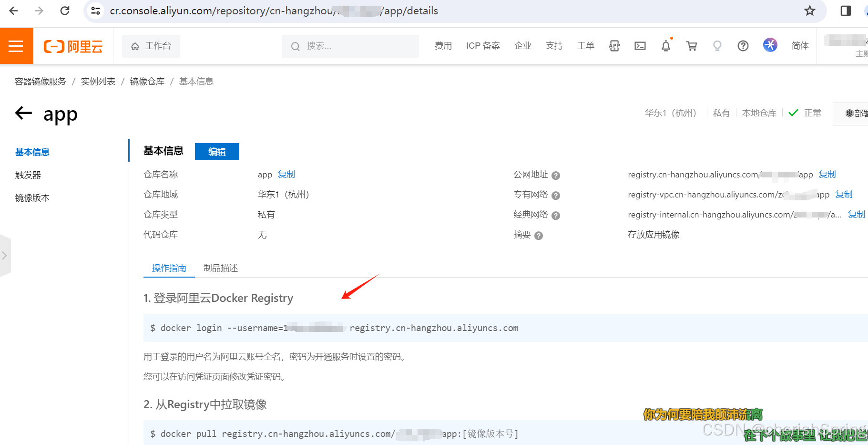Go to 容器镜像服务 breadcrumb
Image resolution: width=868 pixels, height=445 pixels.
pos(41,82)
